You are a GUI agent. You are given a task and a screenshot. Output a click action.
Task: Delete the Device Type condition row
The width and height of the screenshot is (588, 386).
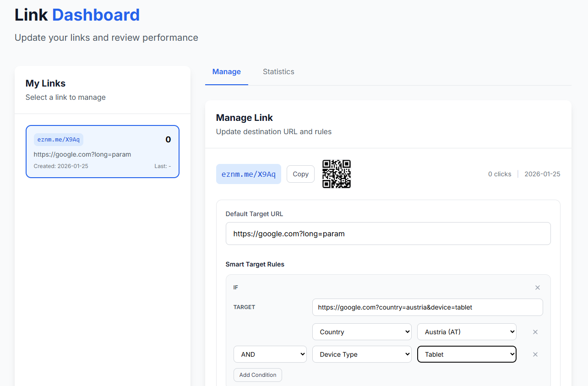[535, 354]
